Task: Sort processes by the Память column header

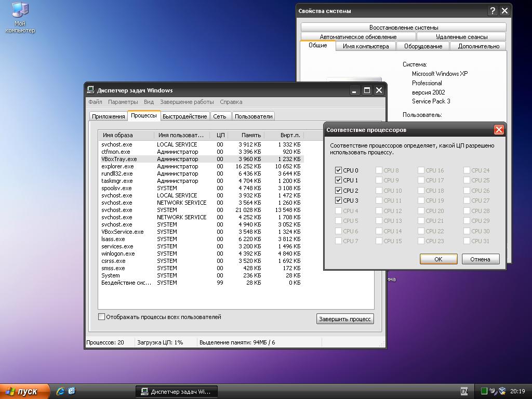Action: click(251, 135)
